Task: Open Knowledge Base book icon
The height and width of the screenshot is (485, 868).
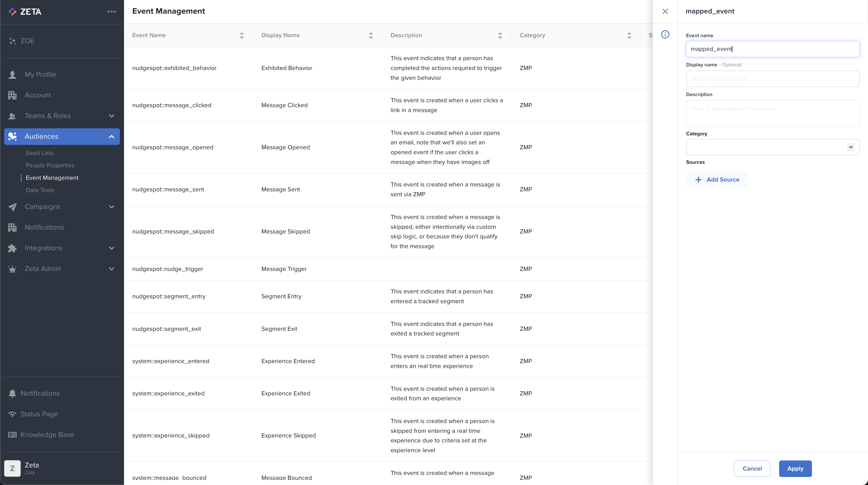Action: pos(12,435)
